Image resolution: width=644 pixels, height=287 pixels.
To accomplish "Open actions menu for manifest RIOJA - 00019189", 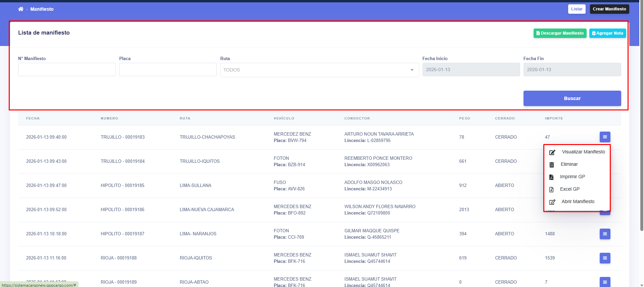I will pyautogui.click(x=605, y=282).
